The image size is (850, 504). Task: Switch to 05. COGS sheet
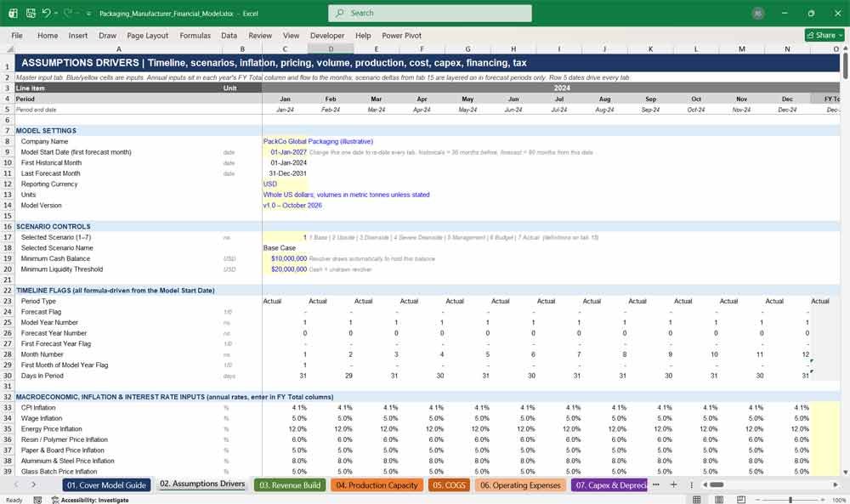(449, 485)
